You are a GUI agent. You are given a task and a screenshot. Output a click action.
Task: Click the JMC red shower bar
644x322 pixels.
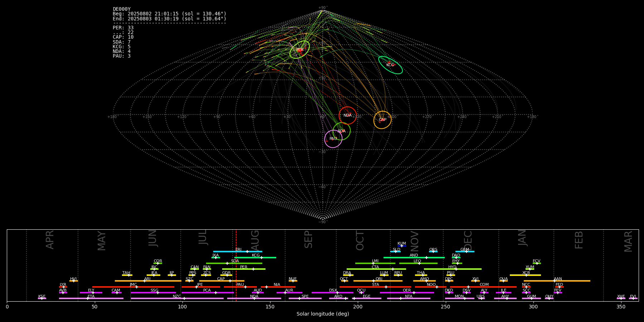[x=133, y=287]
